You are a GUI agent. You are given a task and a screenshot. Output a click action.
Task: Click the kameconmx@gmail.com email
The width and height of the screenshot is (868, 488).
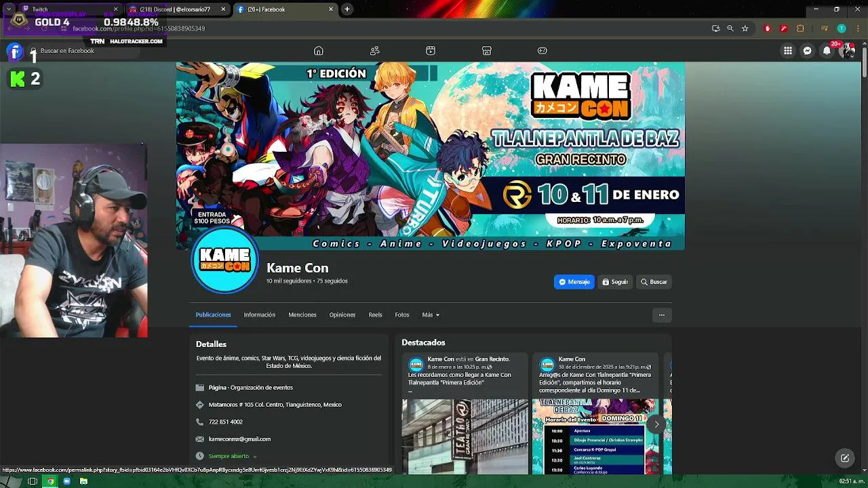click(239, 439)
